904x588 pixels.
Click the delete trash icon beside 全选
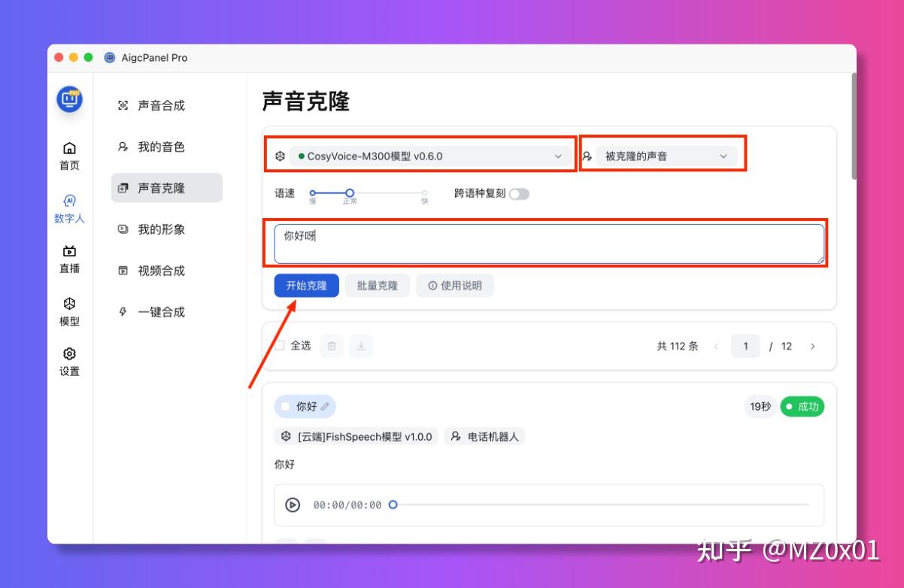pos(332,346)
